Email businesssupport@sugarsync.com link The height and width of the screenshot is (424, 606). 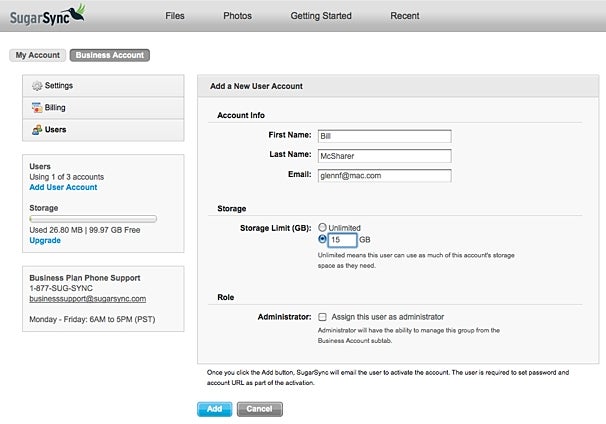tap(88, 299)
